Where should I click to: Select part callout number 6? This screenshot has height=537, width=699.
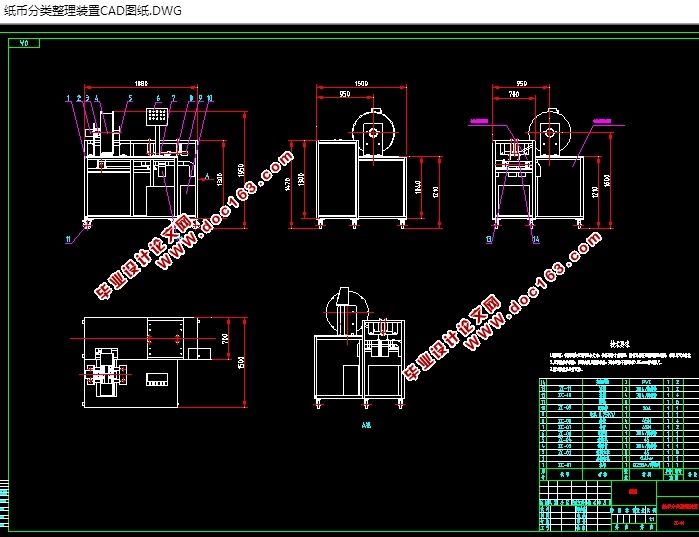158,98
